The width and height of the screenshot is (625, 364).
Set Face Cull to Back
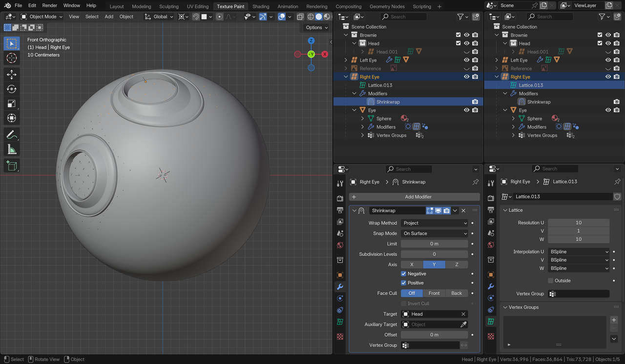pyautogui.click(x=457, y=293)
